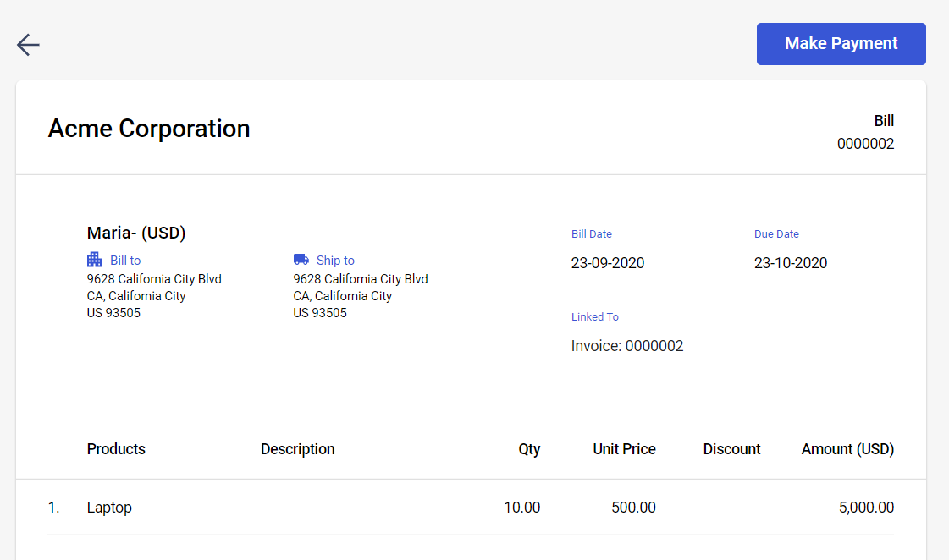Select the bill date 23-09-2020
This screenshot has width=949, height=560.
pyautogui.click(x=608, y=263)
